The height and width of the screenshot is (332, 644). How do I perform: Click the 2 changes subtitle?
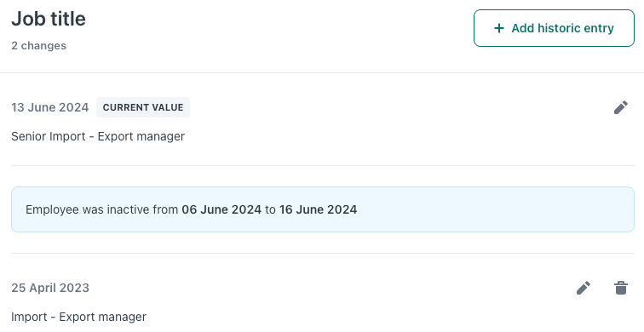38,46
